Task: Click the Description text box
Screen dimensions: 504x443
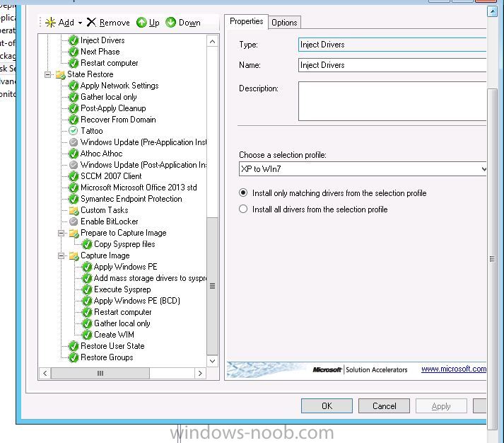Action: click(x=392, y=101)
